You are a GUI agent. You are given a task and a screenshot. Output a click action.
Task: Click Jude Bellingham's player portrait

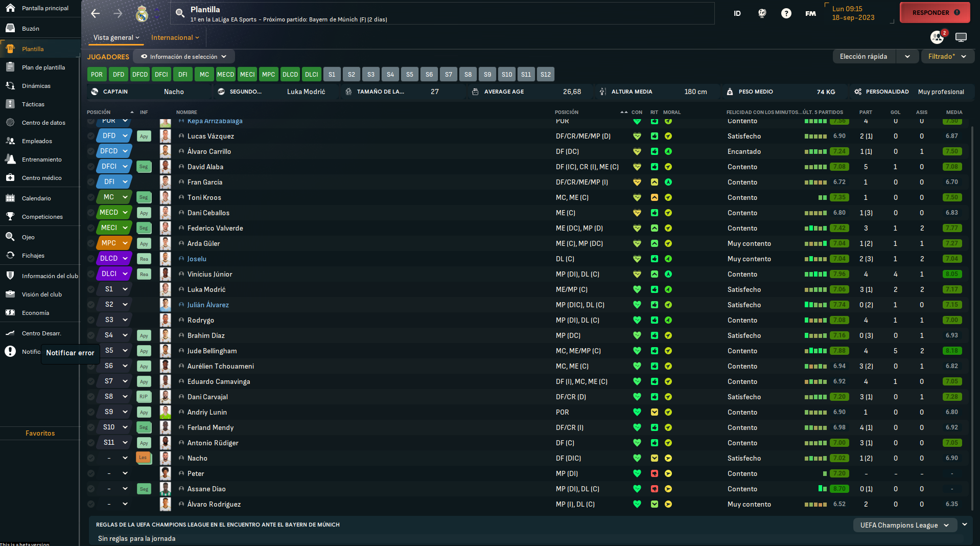(165, 351)
